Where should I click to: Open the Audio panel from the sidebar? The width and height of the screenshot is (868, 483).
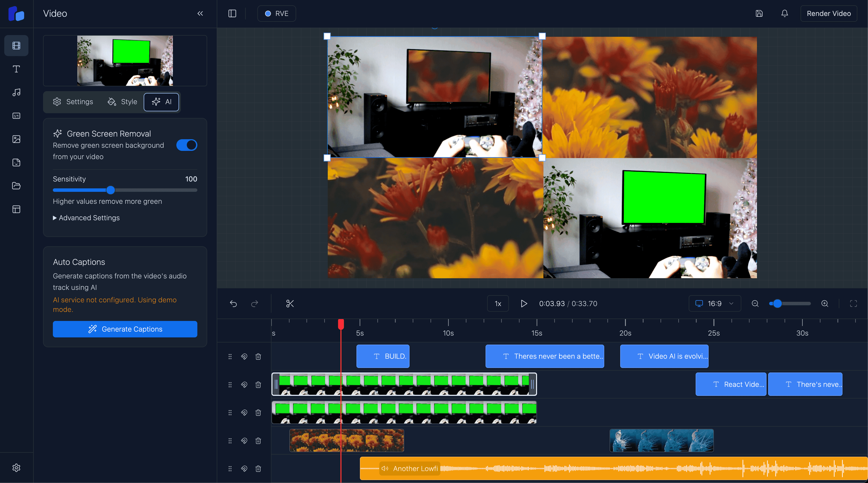coord(16,92)
